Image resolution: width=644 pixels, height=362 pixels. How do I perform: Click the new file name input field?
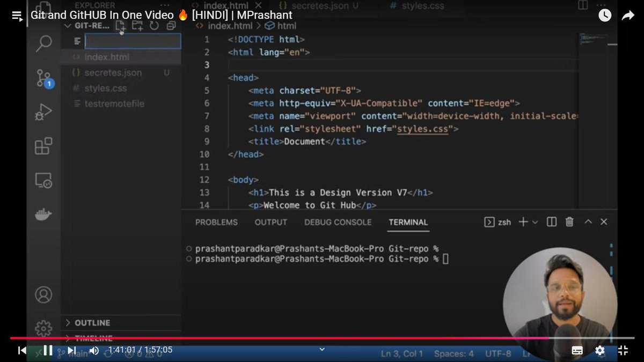coord(133,41)
